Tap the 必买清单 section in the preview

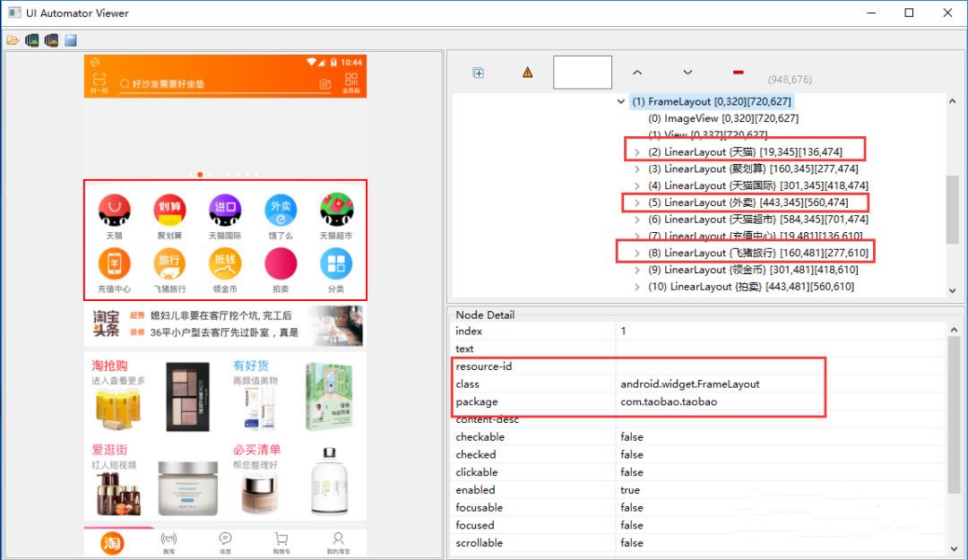tap(295, 478)
